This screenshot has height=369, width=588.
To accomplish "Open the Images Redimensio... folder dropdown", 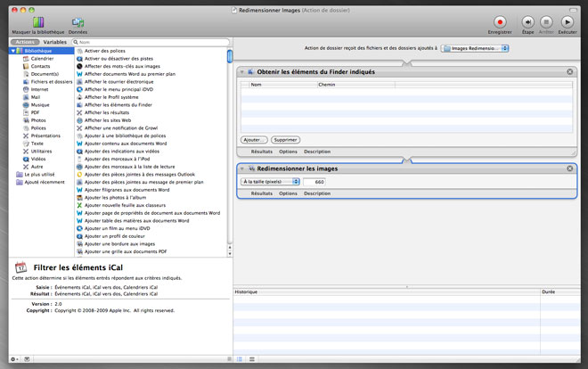I will (474, 48).
